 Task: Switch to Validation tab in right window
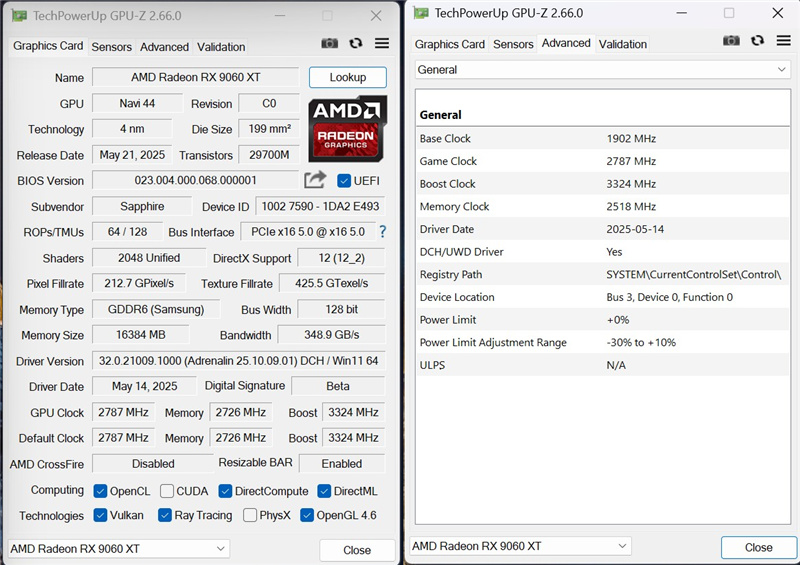(x=623, y=44)
